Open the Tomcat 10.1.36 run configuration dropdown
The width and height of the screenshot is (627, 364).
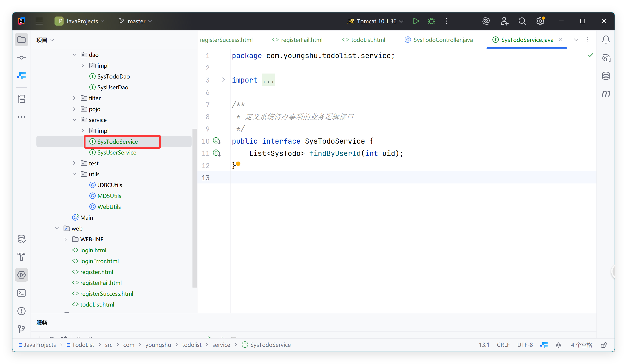pyautogui.click(x=375, y=21)
